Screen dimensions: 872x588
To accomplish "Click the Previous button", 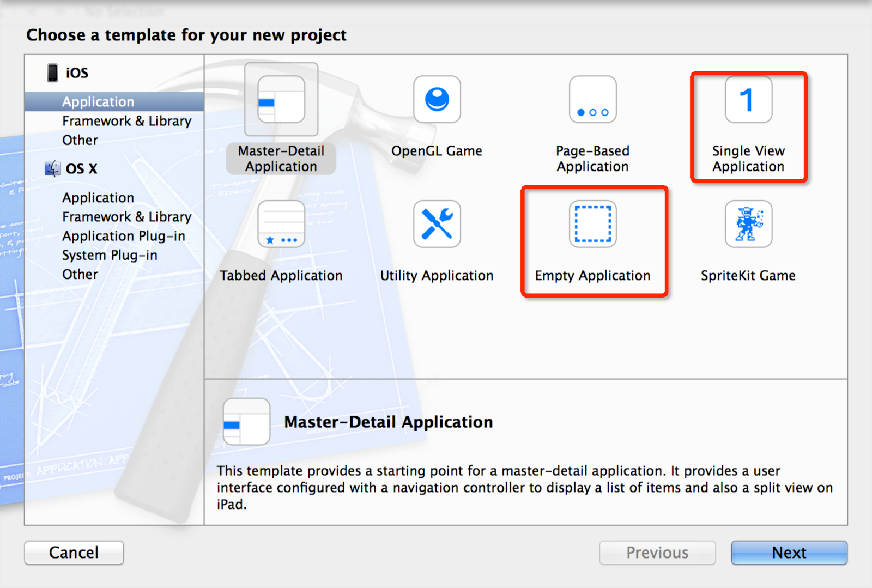I will tap(657, 553).
